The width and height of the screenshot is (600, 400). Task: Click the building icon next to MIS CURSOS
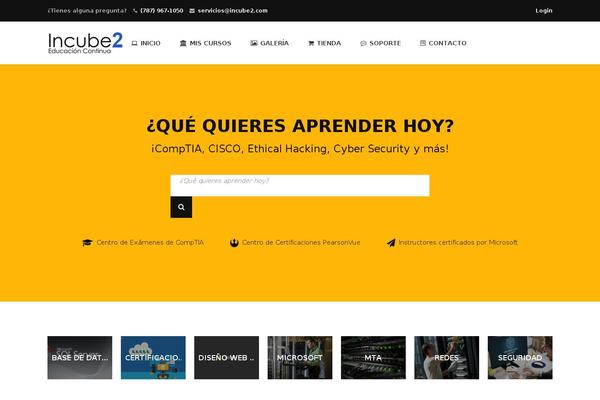pyautogui.click(x=183, y=43)
